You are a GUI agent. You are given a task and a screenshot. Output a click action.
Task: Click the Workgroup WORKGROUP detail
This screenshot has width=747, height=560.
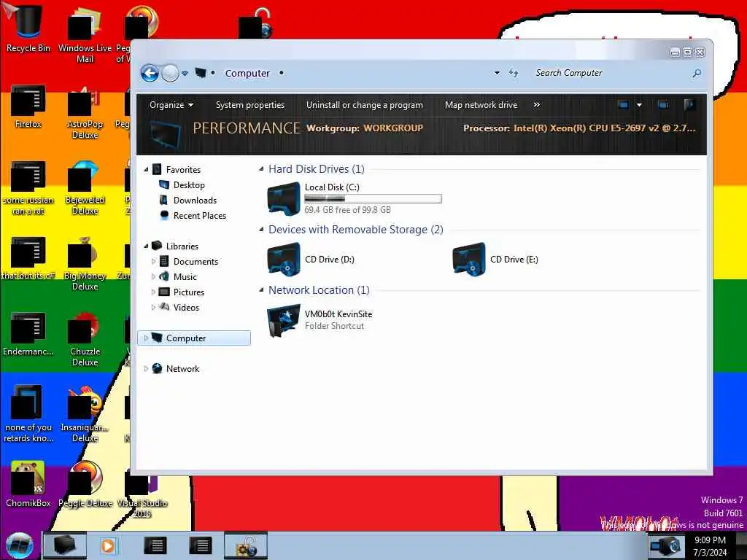click(365, 128)
